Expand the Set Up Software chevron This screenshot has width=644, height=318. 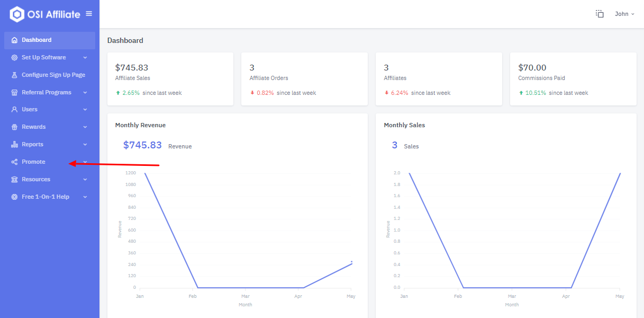pos(85,58)
